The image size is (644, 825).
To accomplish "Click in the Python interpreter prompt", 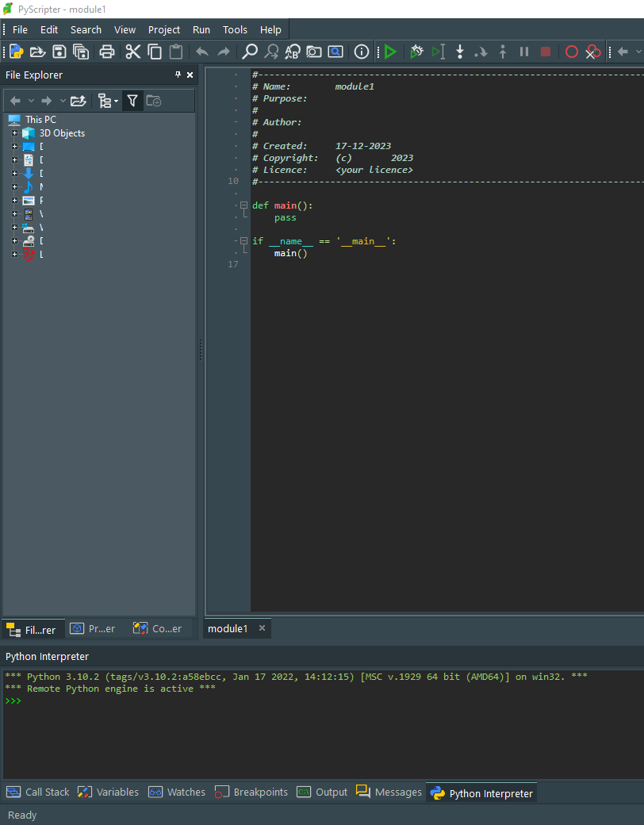I will (159, 701).
